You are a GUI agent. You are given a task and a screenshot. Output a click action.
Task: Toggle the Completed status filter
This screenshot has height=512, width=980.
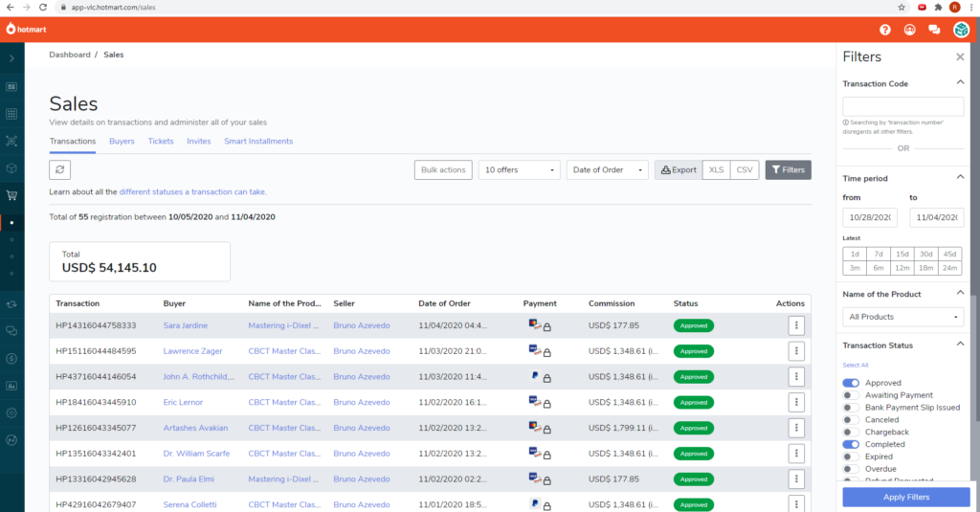pos(851,444)
